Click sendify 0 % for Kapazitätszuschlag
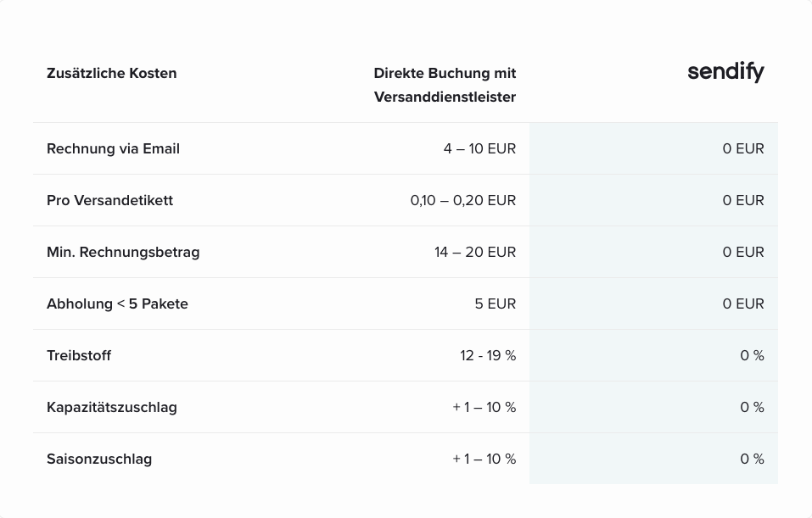The height and width of the screenshot is (518, 812). pos(752,407)
